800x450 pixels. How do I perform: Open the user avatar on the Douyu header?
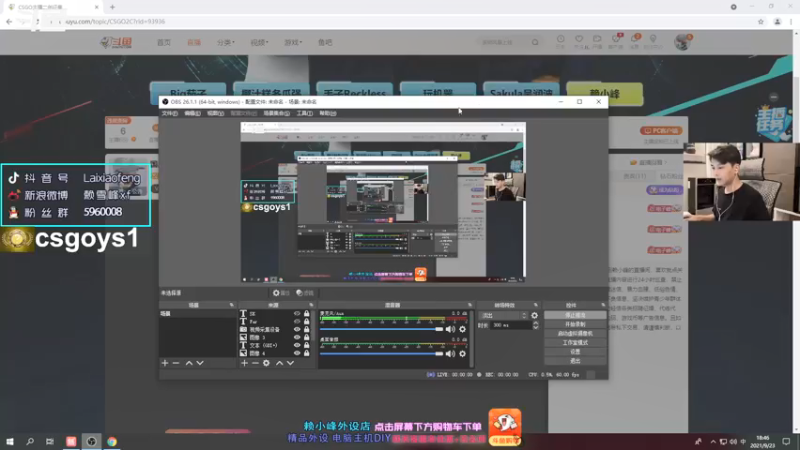[x=682, y=42]
